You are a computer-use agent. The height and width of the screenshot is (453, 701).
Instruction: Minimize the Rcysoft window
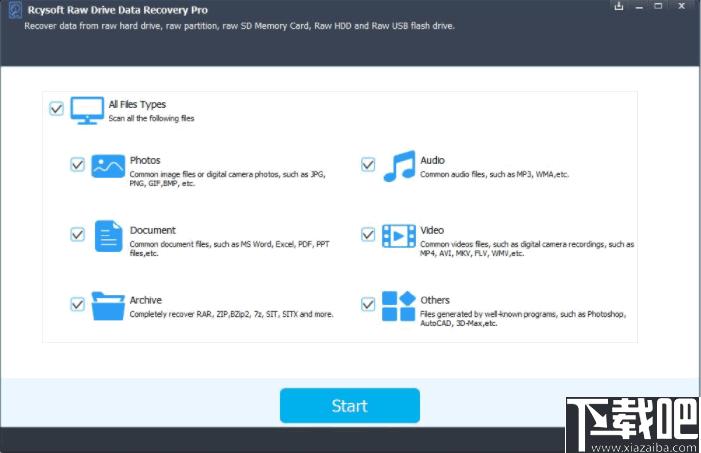pyautogui.click(x=639, y=7)
